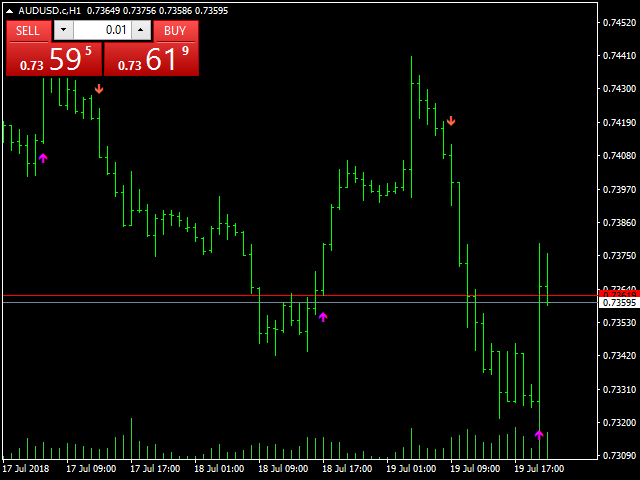The width and height of the screenshot is (640, 480).
Task: Select the magenta up arrow above 18 Jul 17:00
Action: [x=323, y=317]
